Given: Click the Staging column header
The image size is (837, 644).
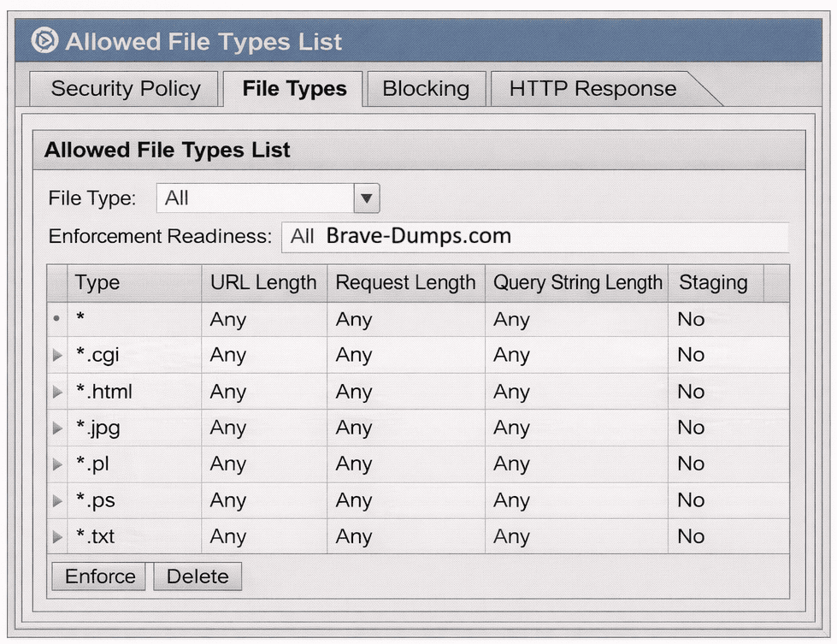Looking at the screenshot, I should (x=712, y=283).
